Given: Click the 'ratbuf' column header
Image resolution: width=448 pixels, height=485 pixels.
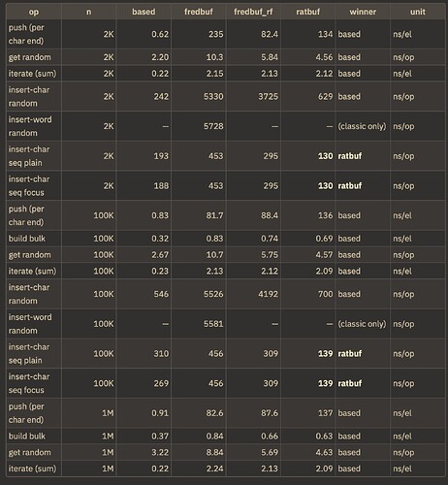Looking at the screenshot, I should (307, 12).
